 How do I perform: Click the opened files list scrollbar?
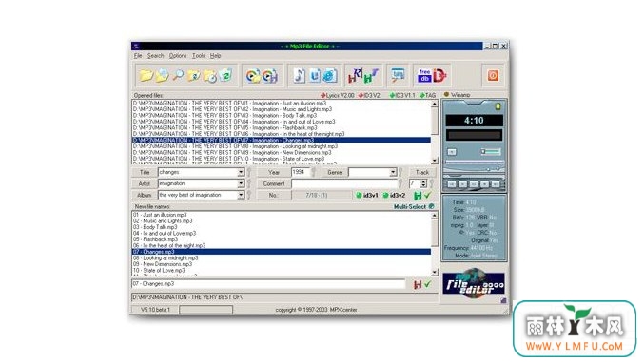pos(435,132)
